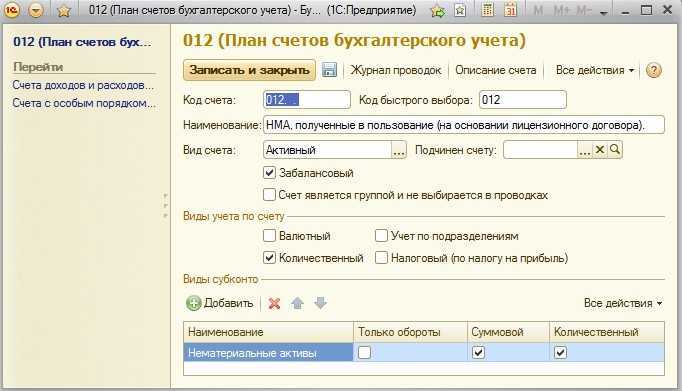The height and width of the screenshot is (391, 682).
Task: Click 'Наименование' column header
Action: pos(268,332)
